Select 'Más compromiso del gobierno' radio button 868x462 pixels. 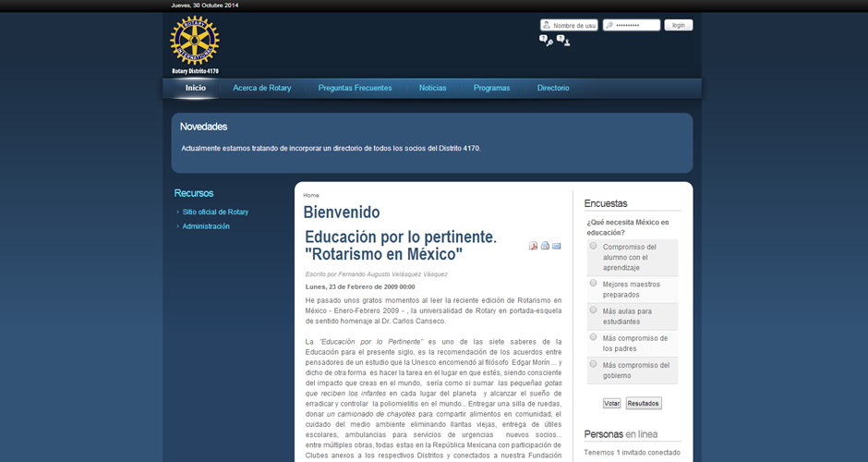click(593, 363)
